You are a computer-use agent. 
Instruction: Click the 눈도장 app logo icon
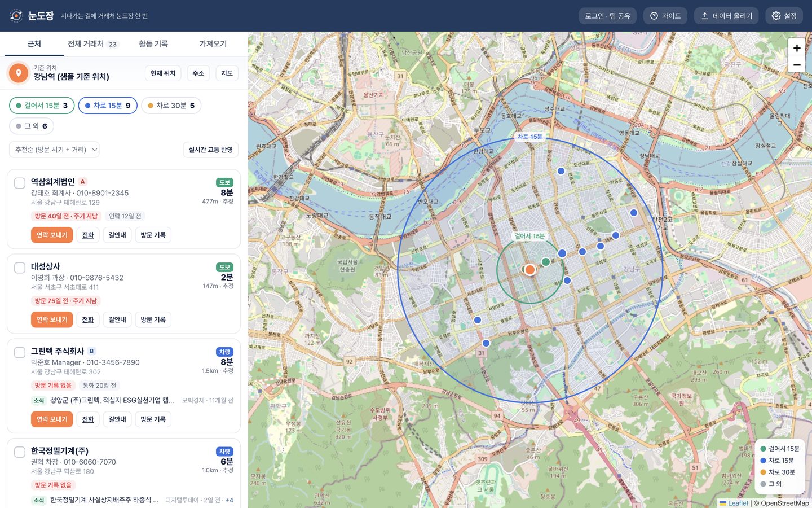(x=16, y=16)
